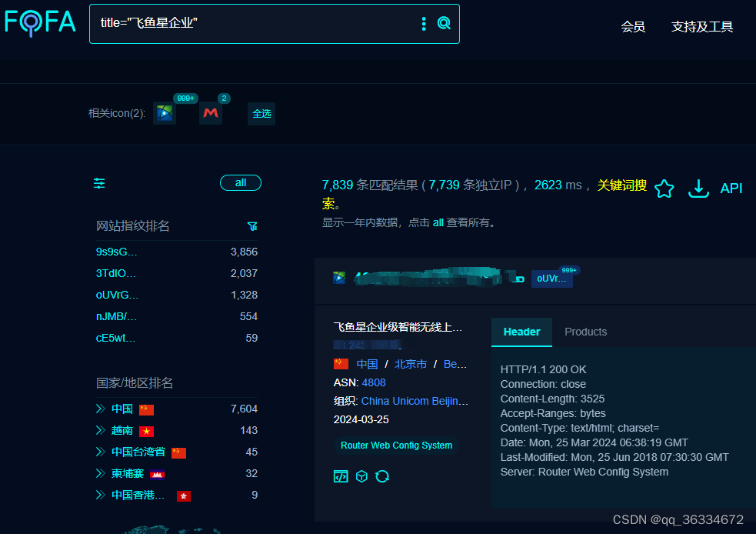Click the link icon beside blurred host

518,279
